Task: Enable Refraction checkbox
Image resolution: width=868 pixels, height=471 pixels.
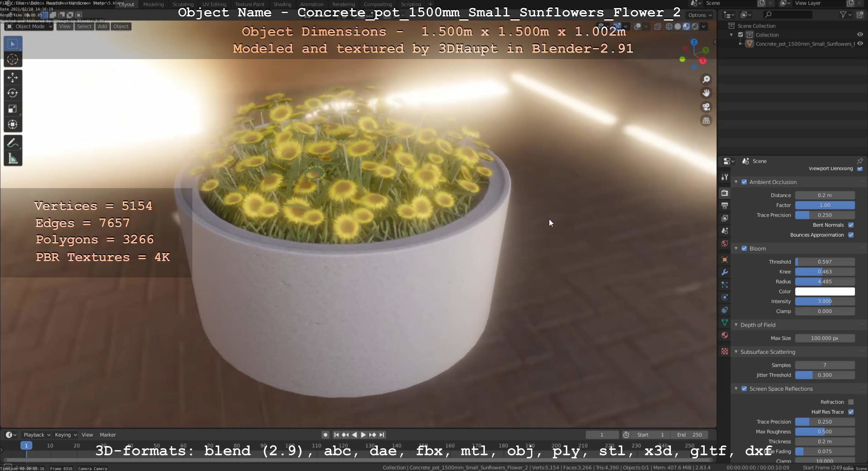Action: coord(851,402)
